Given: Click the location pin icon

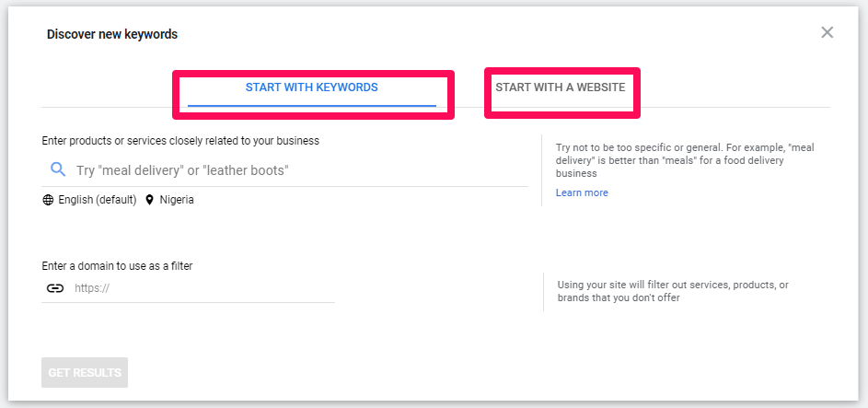Looking at the screenshot, I should [150, 200].
